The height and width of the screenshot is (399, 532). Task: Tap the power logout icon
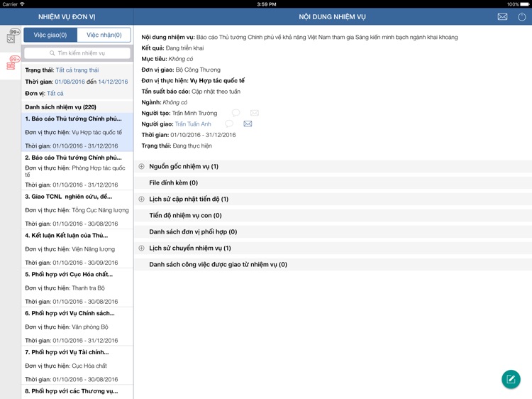pyautogui.click(x=521, y=16)
